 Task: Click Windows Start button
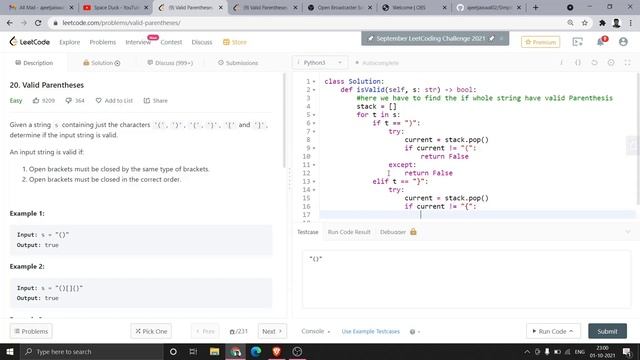[10, 351]
